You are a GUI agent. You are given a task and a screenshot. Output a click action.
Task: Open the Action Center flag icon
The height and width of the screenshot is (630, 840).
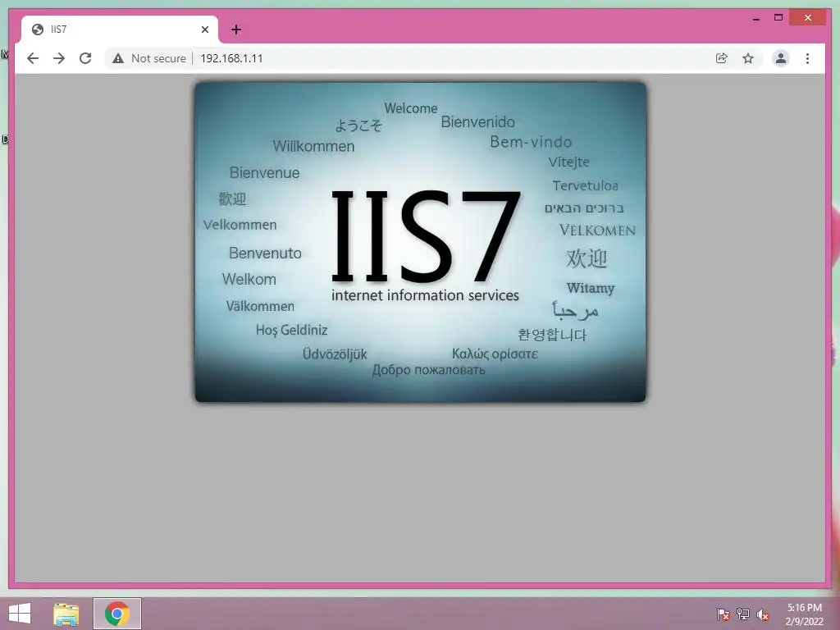pyautogui.click(x=723, y=614)
